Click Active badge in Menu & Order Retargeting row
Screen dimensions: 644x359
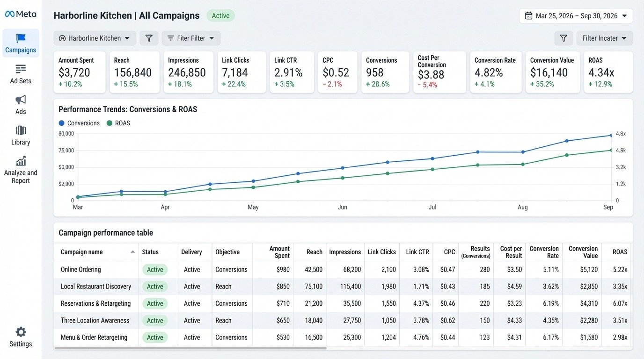point(155,337)
